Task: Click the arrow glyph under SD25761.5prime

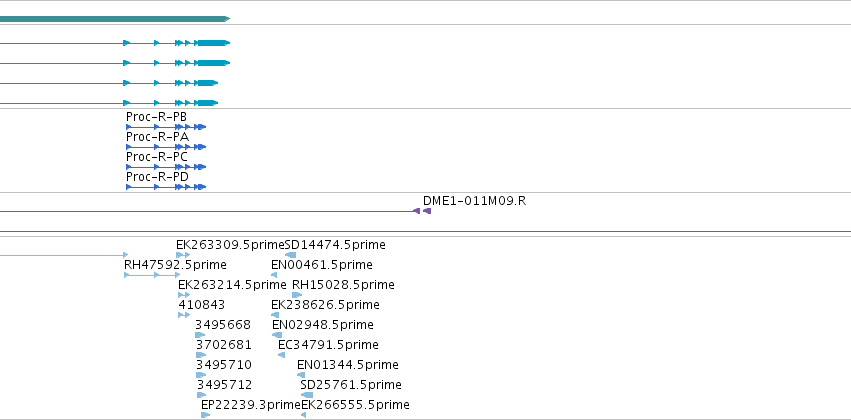Action: click(x=307, y=395)
